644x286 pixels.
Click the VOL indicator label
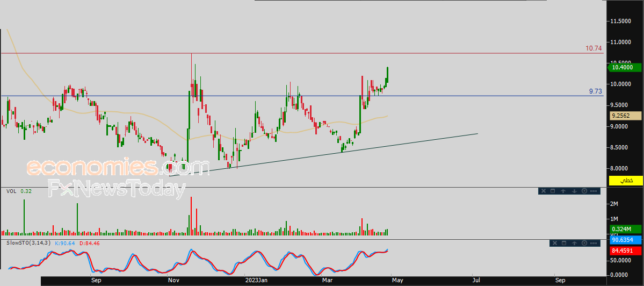[10, 191]
